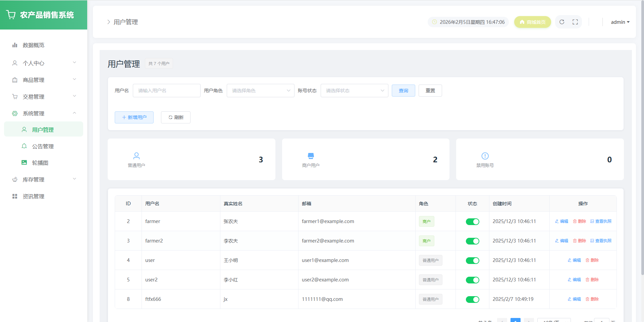Image resolution: width=644 pixels, height=322 pixels.
Task: View license for farmer
Action: [601, 221]
